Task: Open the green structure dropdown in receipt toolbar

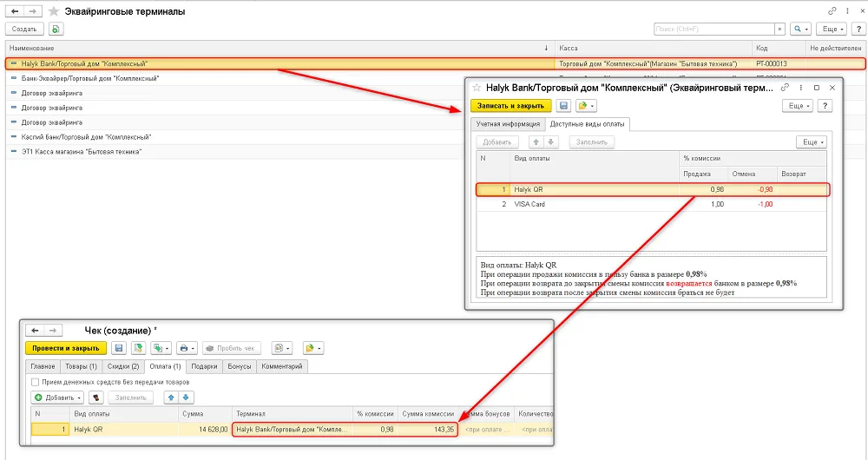Action: pos(161,348)
